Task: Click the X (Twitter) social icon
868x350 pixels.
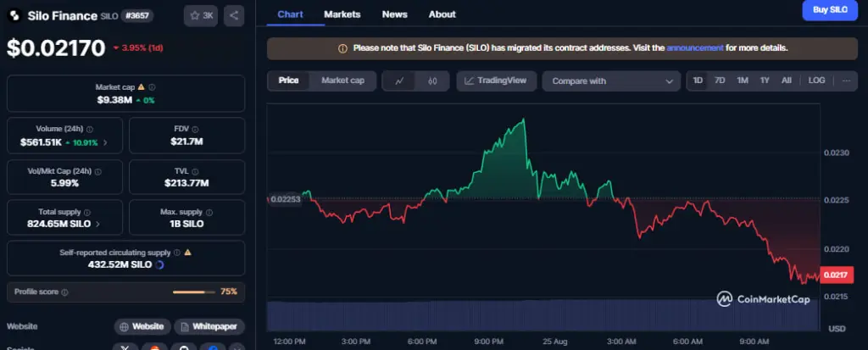Action: (x=125, y=348)
